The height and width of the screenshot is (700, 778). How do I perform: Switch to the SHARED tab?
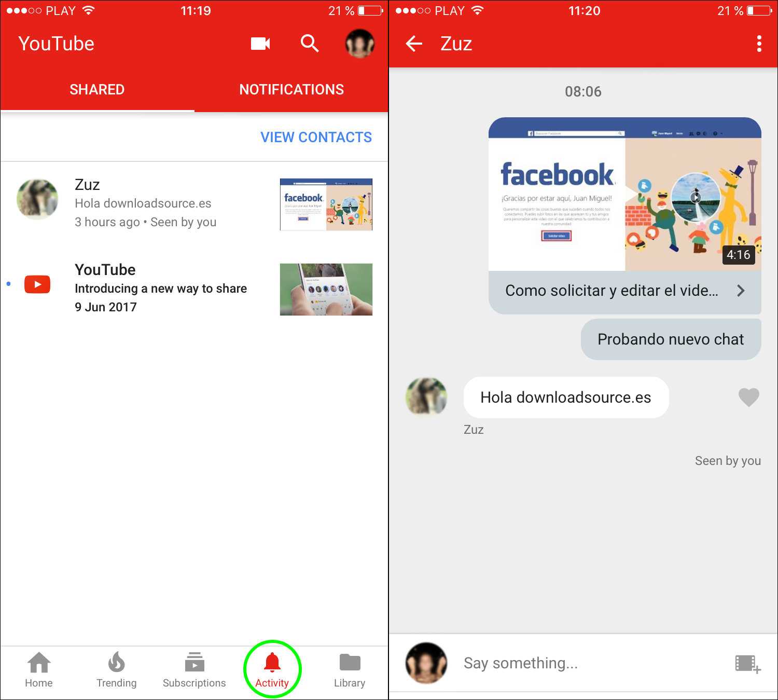[97, 89]
